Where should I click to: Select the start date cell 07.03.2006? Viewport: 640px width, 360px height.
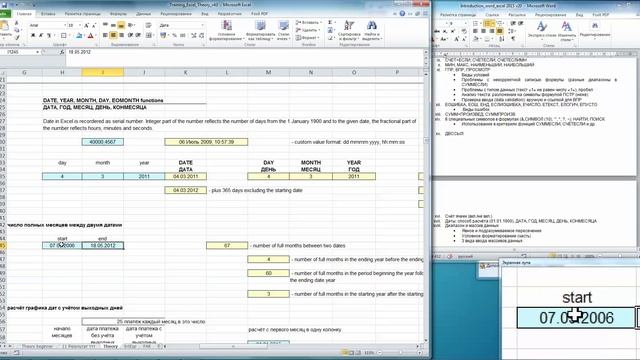click(62, 245)
